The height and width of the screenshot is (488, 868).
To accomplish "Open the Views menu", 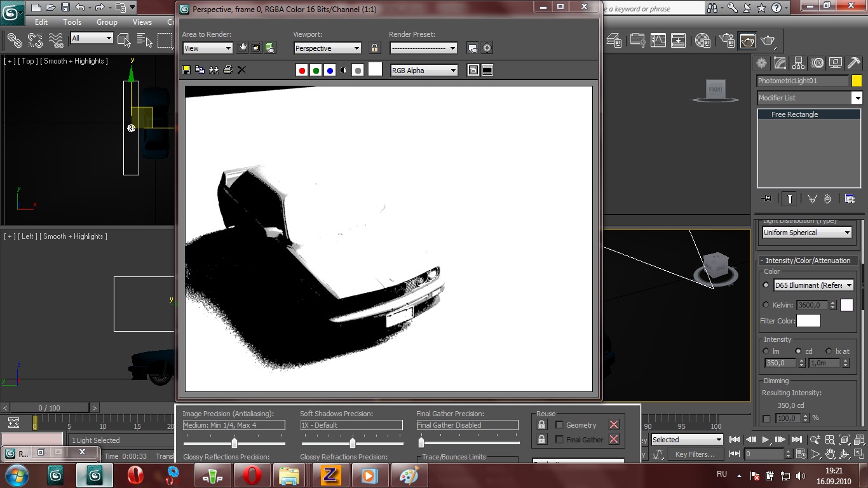I will point(142,22).
